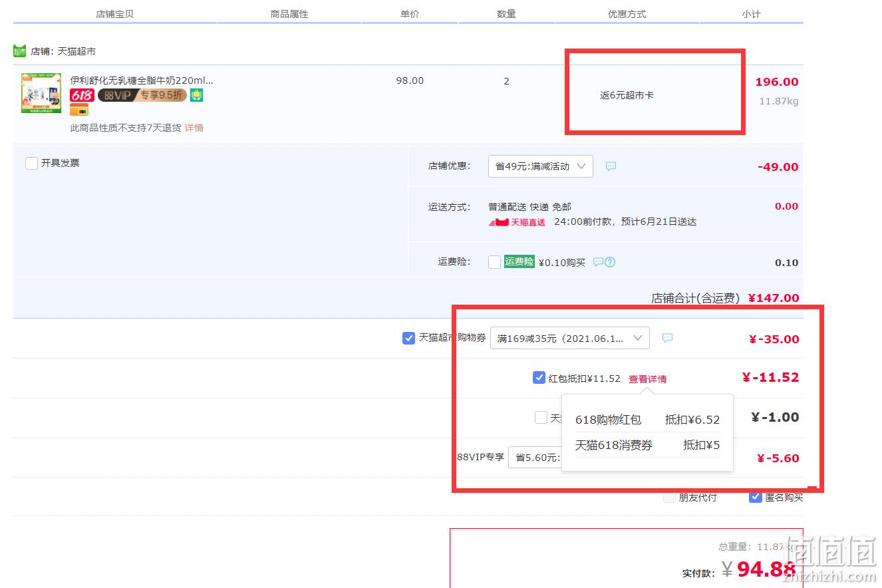Click the 优惠方式 column header

(627, 14)
